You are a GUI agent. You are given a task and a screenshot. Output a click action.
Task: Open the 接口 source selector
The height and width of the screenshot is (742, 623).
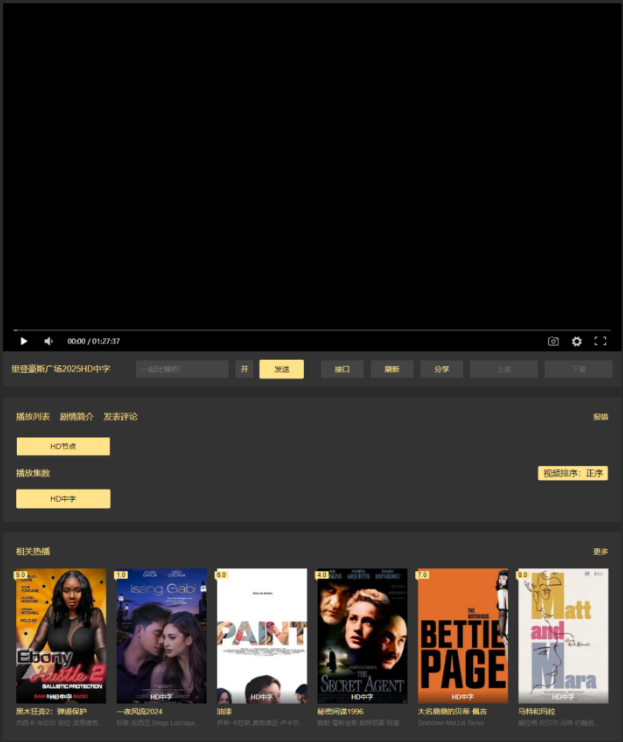342,369
